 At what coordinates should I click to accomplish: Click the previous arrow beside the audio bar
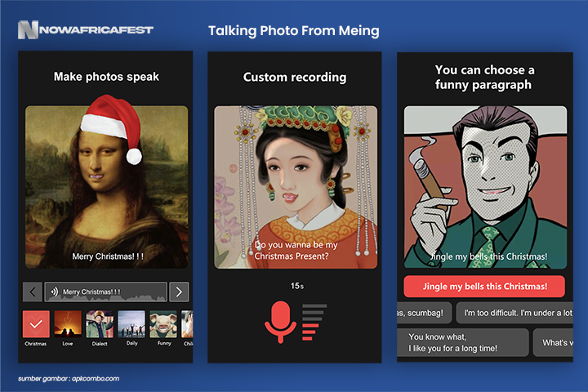[x=32, y=292]
